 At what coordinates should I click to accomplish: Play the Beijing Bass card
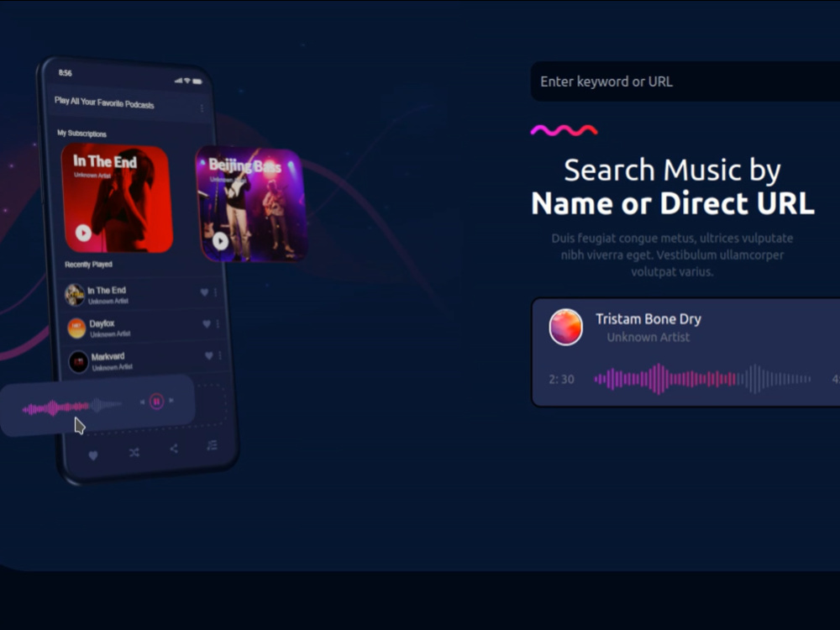(x=220, y=241)
